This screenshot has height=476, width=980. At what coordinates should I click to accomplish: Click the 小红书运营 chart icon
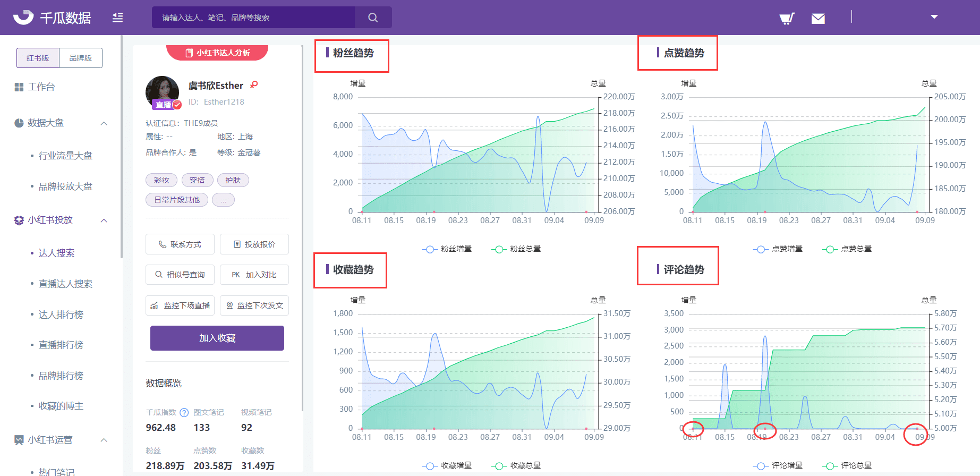[19, 440]
